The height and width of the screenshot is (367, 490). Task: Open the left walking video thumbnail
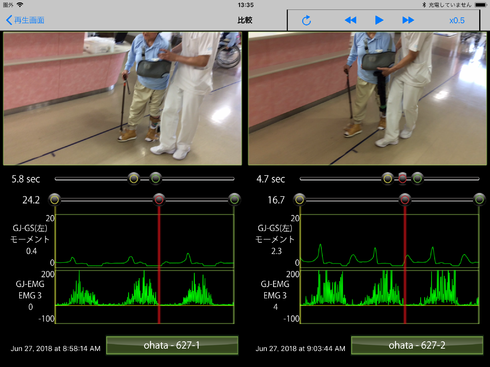[122, 98]
